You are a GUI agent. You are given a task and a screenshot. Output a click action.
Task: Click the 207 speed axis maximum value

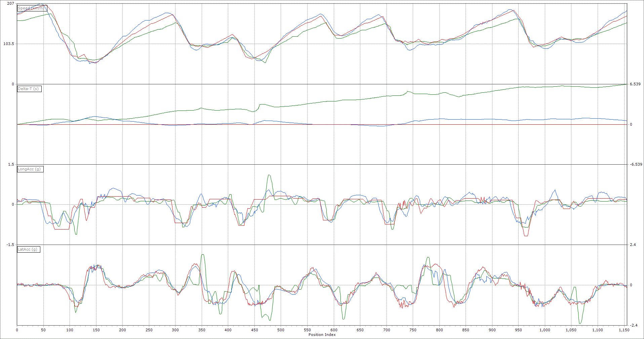coord(10,4)
